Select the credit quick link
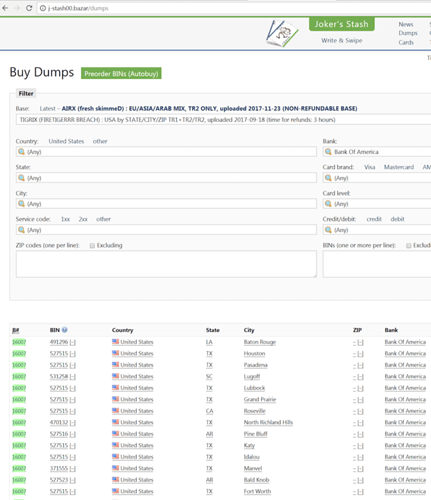 pyautogui.click(x=374, y=219)
